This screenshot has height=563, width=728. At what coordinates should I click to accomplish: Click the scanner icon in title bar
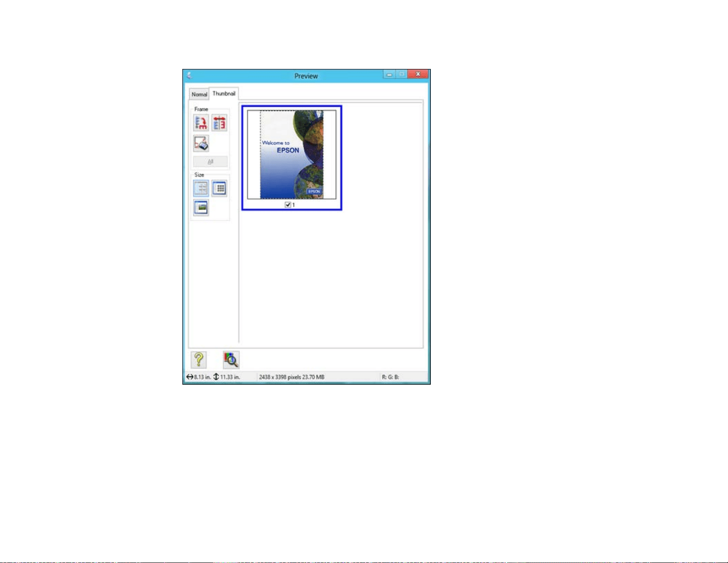(189, 76)
